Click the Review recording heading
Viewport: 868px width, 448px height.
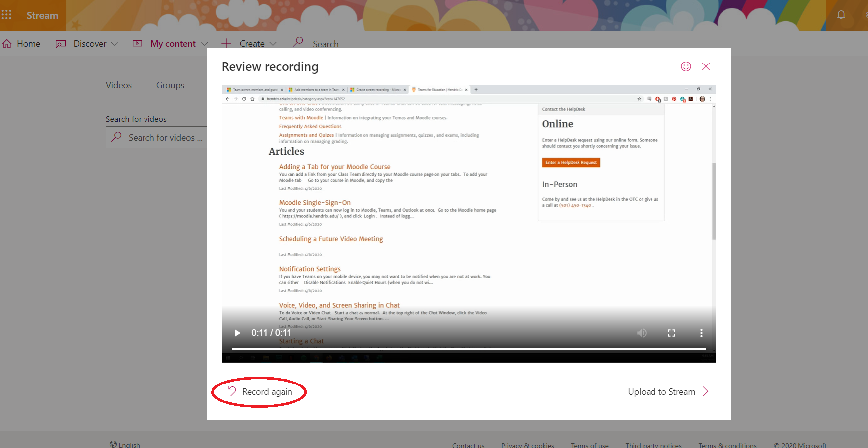(x=270, y=66)
